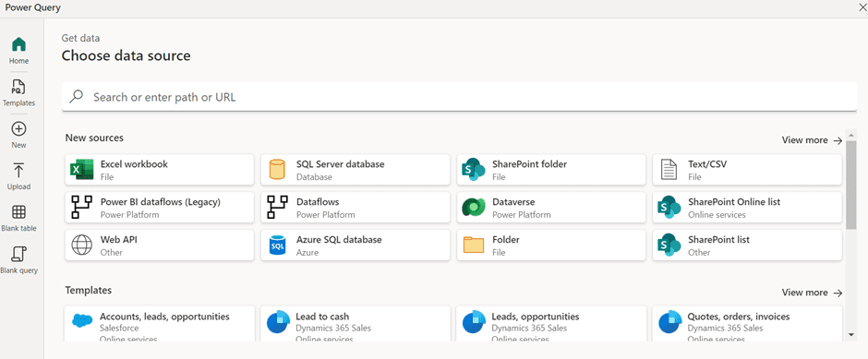Select the Text/CSV label
Image resolution: width=868 pixels, height=359 pixels.
coord(707,164)
